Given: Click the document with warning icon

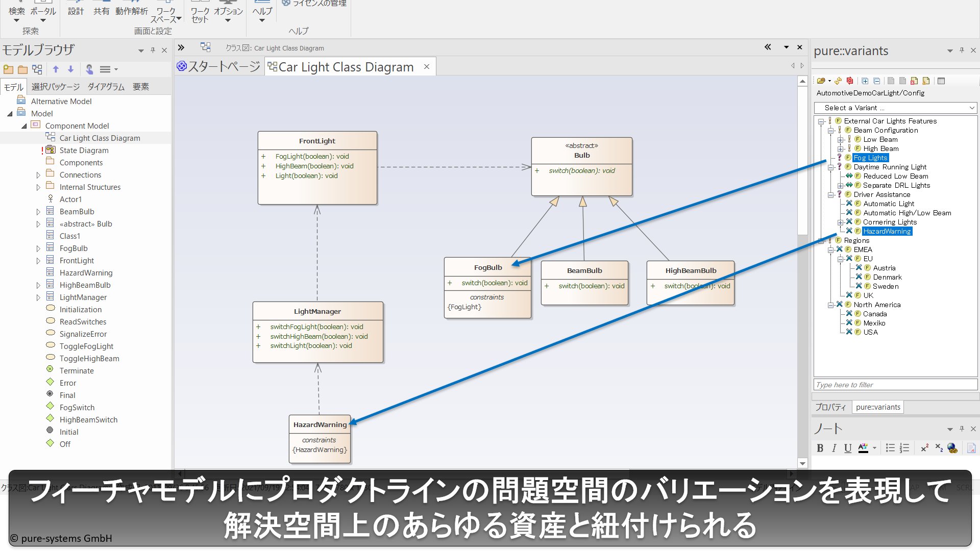Looking at the screenshot, I should click(x=926, y=81).
